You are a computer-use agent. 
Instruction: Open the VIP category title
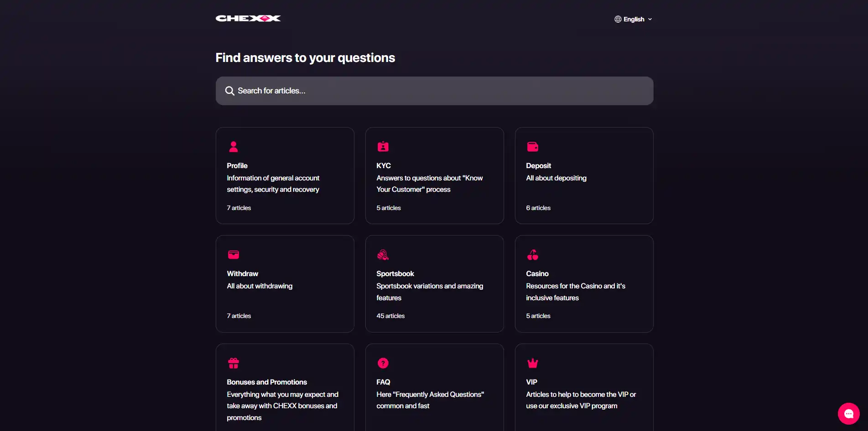[531, 382]
